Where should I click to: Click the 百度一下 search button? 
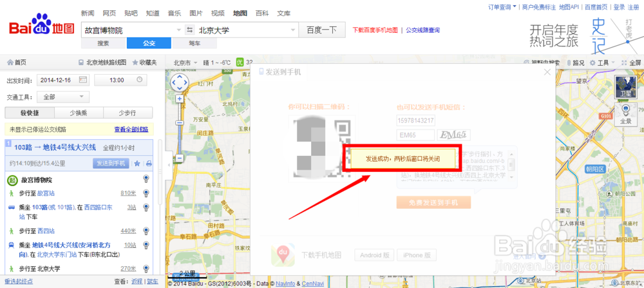pyautogui.click(x=321, y=30)
